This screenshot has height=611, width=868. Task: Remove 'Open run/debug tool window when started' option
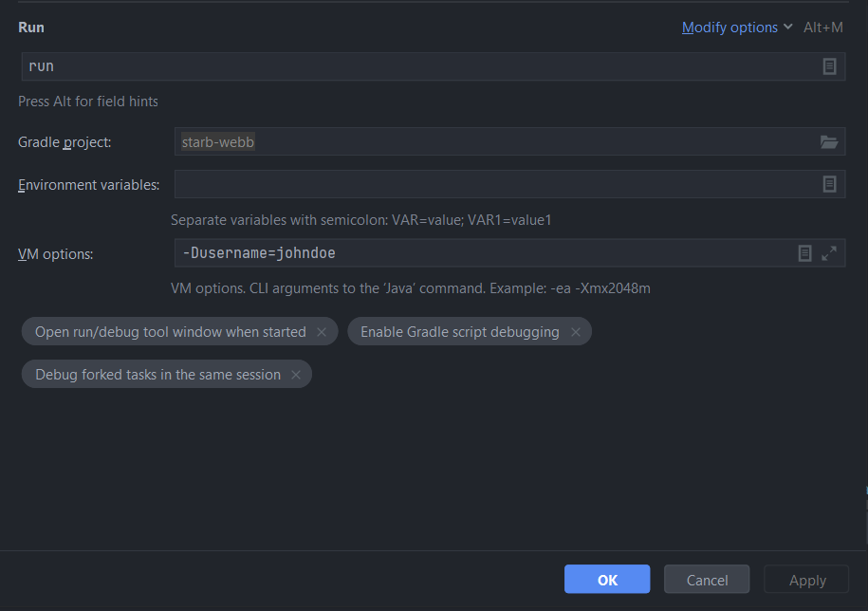pyautogui.click(x=322, y=332)
